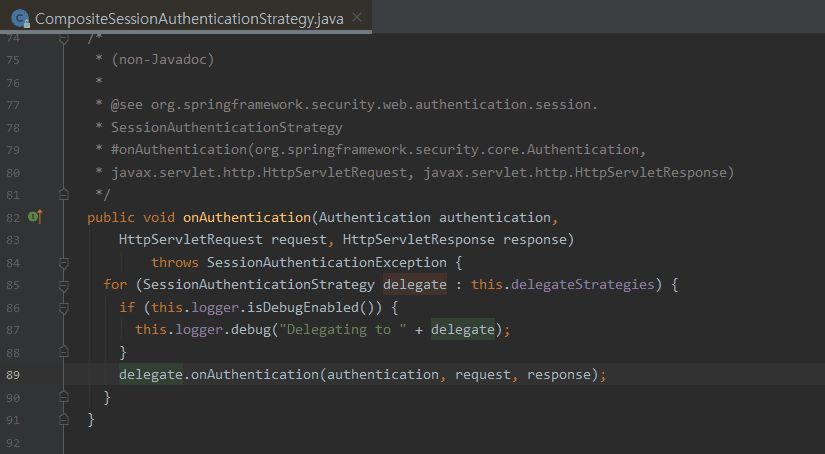Click the HttpServletResponse parameter type on line 83

(418, 240)
